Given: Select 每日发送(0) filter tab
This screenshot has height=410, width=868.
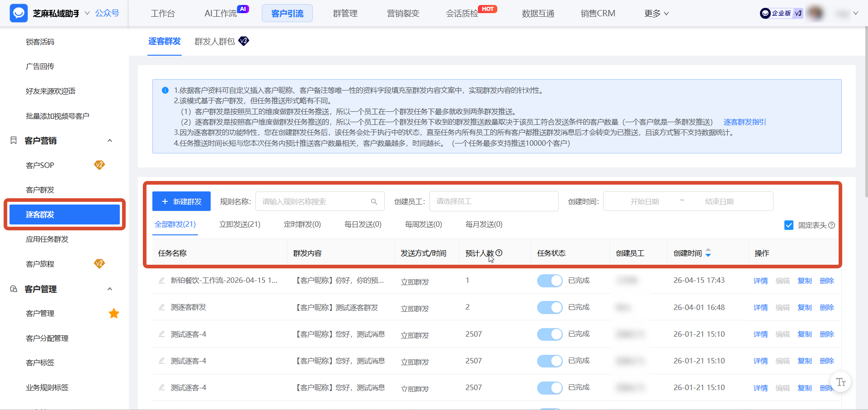Looking at the screenshot, I should coord(363,224).
